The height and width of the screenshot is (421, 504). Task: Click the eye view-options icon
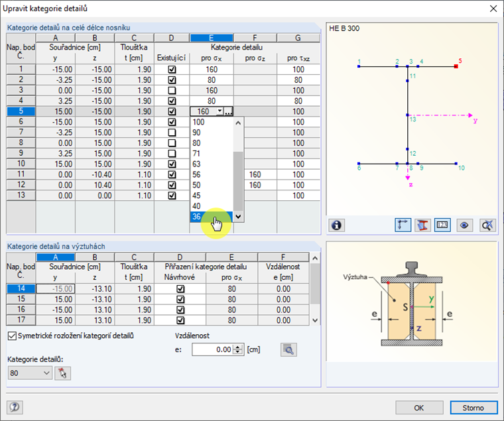coord(466,225)
